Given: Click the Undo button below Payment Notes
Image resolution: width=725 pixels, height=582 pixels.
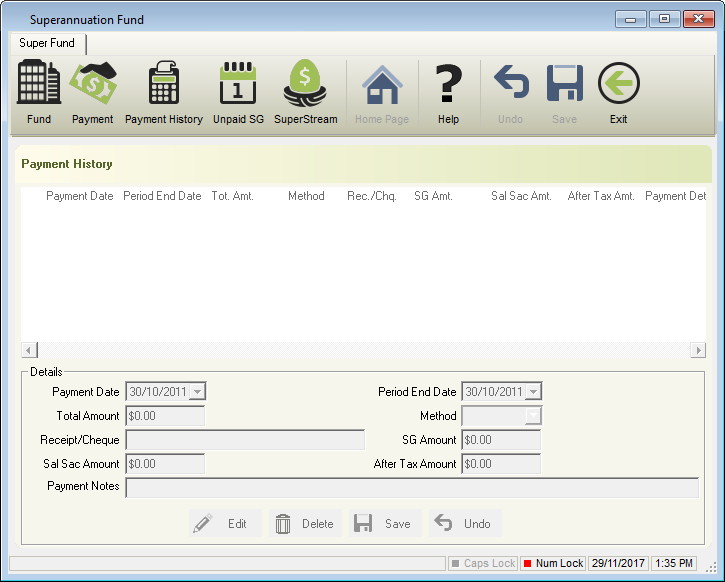Looking at the screenshot, I should coord(465,523).
